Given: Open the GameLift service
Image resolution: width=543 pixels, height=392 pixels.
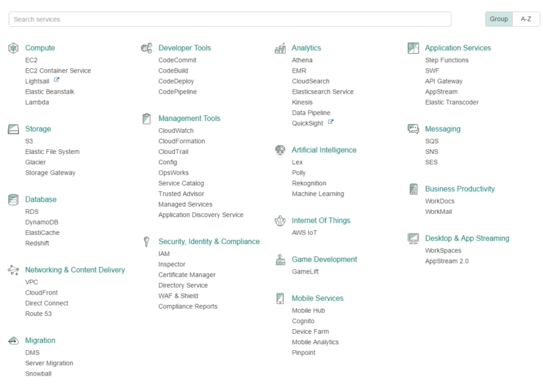Looking at the screenshot, I should (x=305, y=272).
